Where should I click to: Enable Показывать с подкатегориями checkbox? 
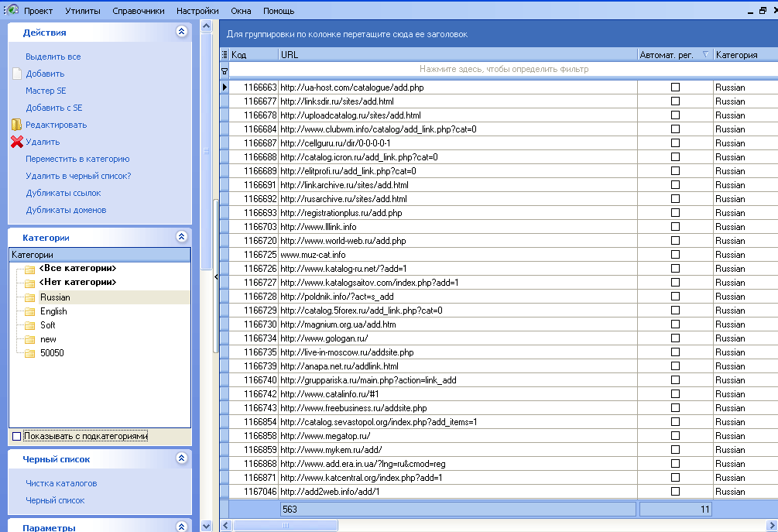click(x=15, y=436)
